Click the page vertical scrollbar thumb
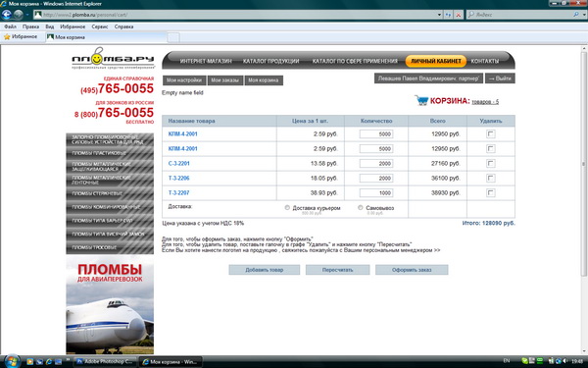Viewport: 588px width, 368px height. tap(583, 164)
